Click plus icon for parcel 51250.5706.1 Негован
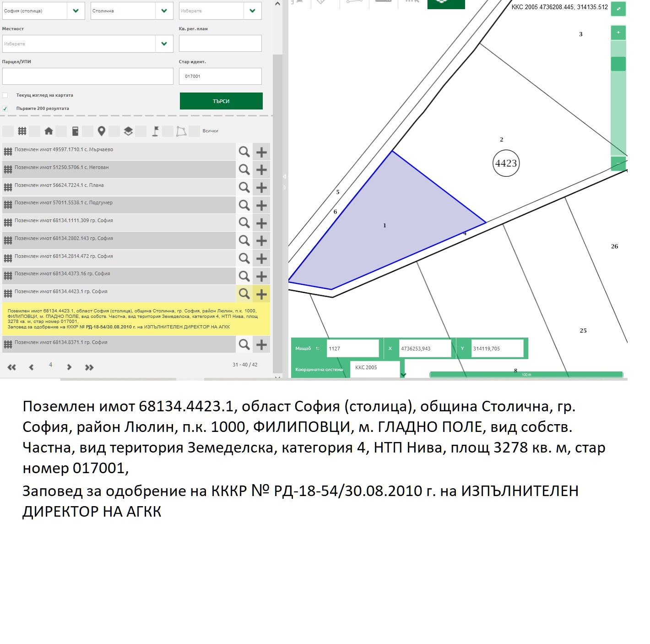The image size is (650, 644). pos(261,170)
